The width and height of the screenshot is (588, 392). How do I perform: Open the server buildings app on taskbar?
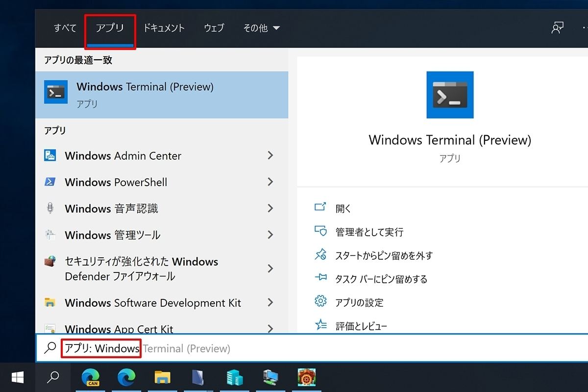pyautogui.click(x=235, y=377)
